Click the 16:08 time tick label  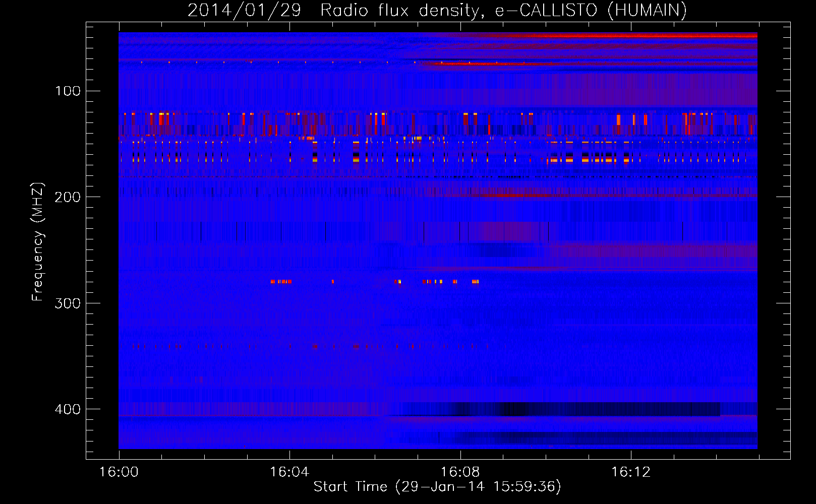point(460,472)
